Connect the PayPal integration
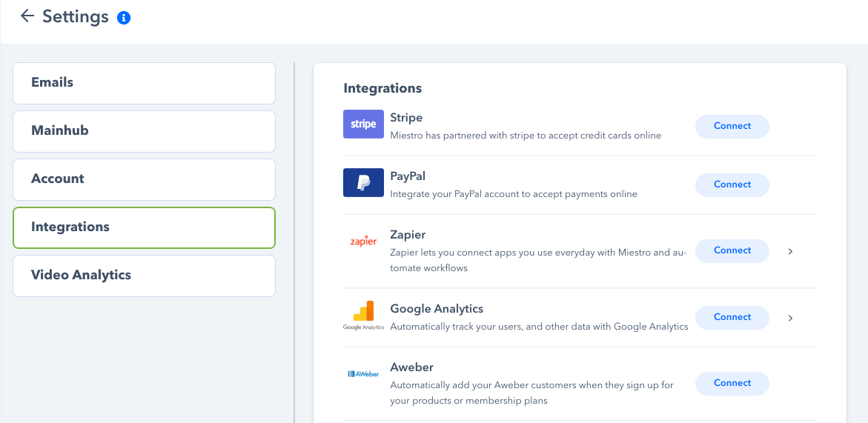Screen dimensions: 868x423 pos(732,184)
